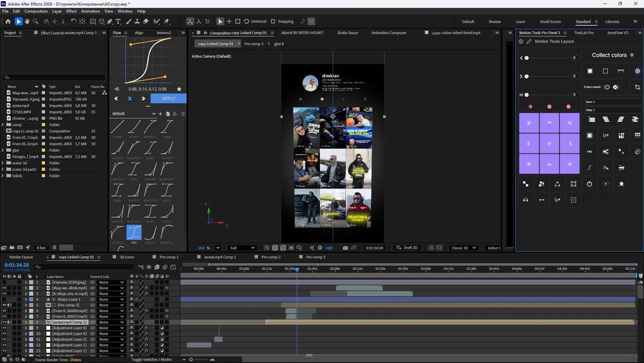Viewport: 644px width, 363px height.
Task: Click the settings icon beside Collect colors
Action: pyautogui.click(x=632, y=55)
